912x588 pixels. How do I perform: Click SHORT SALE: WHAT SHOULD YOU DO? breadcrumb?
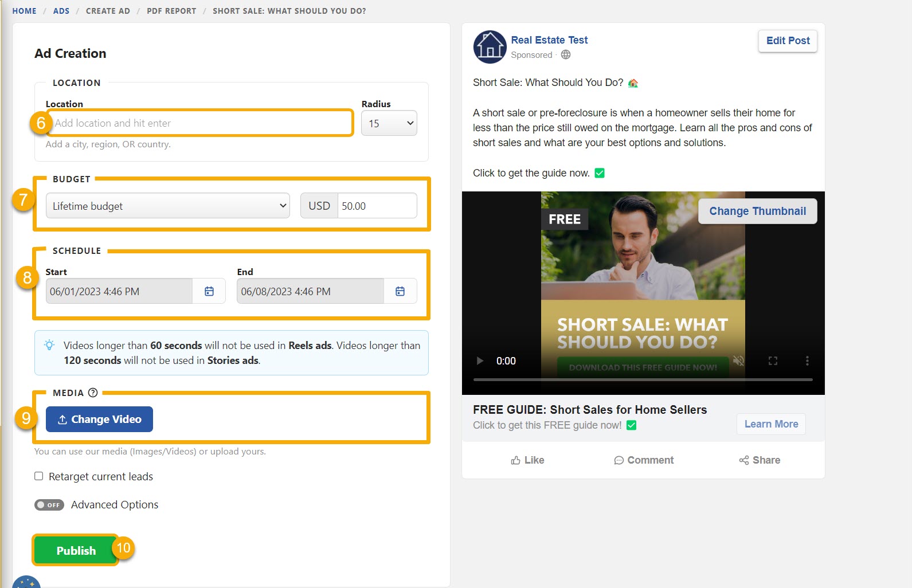click(289, 11)
